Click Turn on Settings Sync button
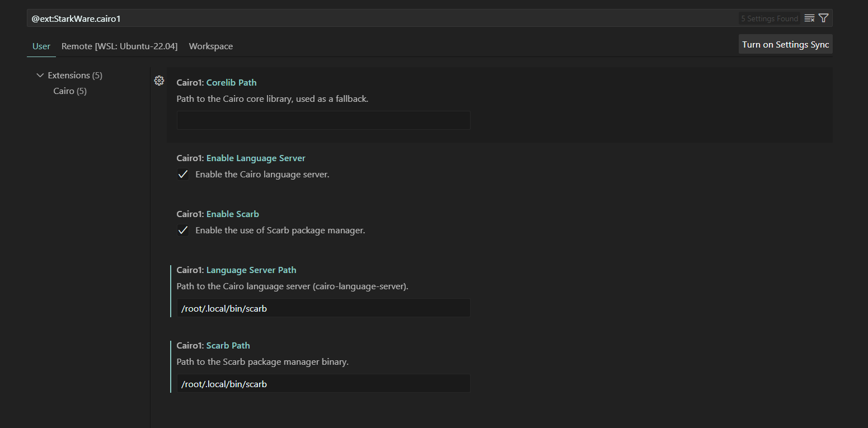Viewport: 868px width, 428px height. [x=785, y=45]
